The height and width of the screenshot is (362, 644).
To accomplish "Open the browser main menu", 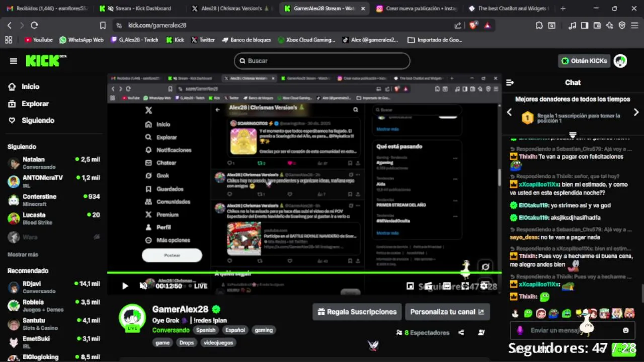I will pos(634,25).
